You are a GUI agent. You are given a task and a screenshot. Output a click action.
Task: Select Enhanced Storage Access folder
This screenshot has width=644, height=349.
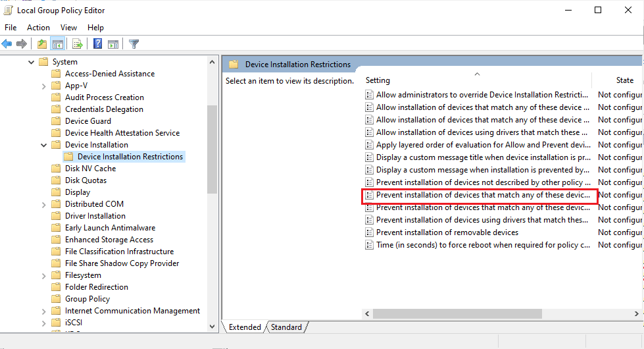tap(109, 240)
